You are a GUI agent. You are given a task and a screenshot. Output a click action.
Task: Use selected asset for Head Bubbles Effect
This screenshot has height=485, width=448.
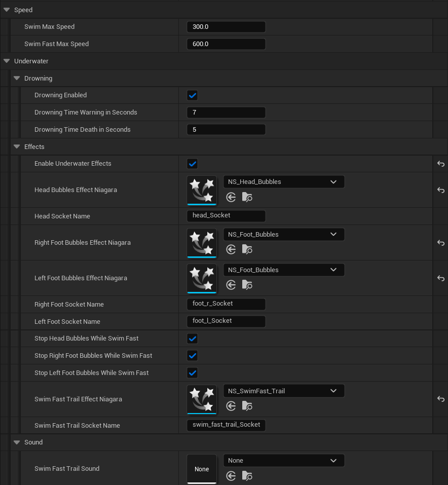231,198
